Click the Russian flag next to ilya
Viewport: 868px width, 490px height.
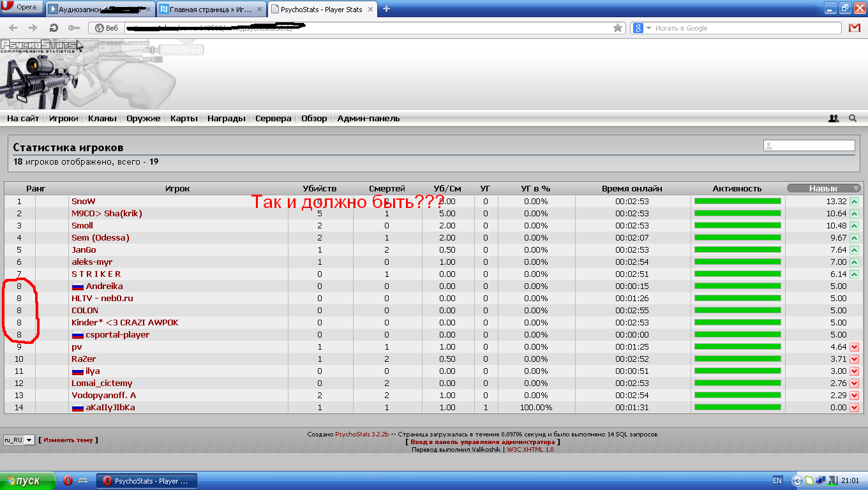tap(77, 371)
